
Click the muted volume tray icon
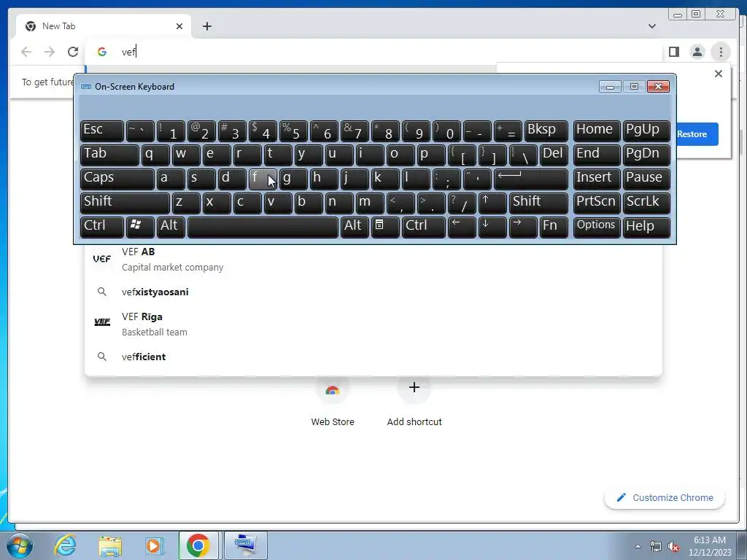(673, 547)
